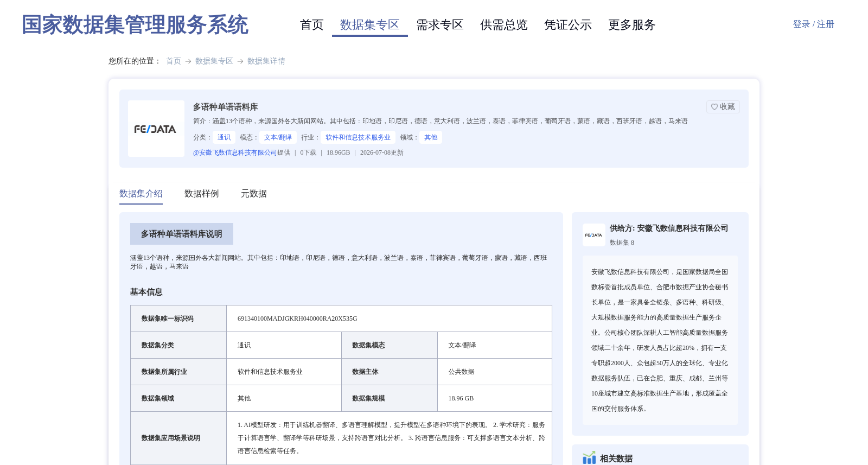
Task: Select the 数据集介绍 tab
Action: click(141, 194)
